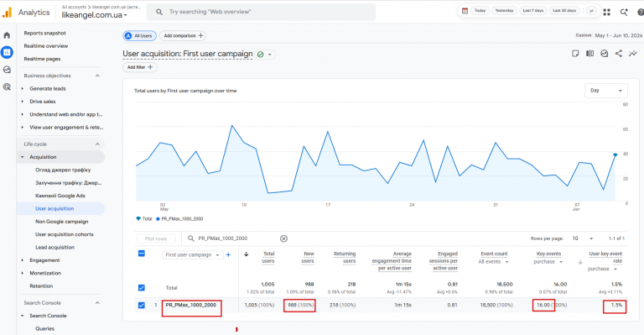Click the Plot rows button
The height and width of the screenshot is (335, 644).
pos(156,238)
